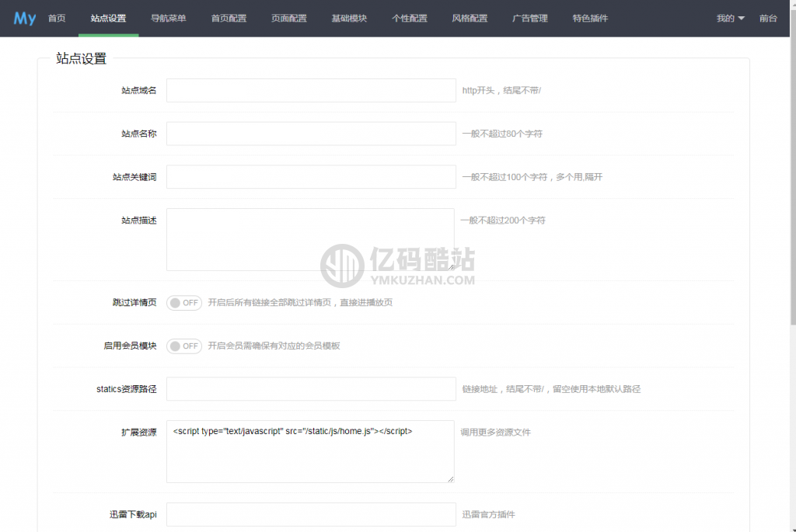796x532 pixels.
Task: Click the statics资源路径 input field
Action: point(311,389)
